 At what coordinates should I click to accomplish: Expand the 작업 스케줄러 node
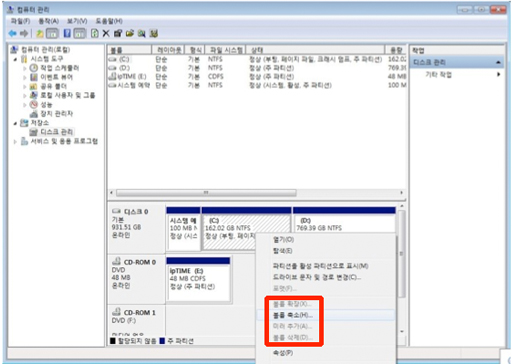pos(25,68)
